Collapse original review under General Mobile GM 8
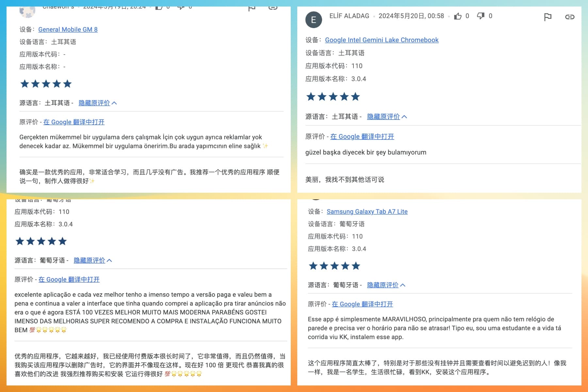This screenshot has width=588, height=392. (97, 103)
